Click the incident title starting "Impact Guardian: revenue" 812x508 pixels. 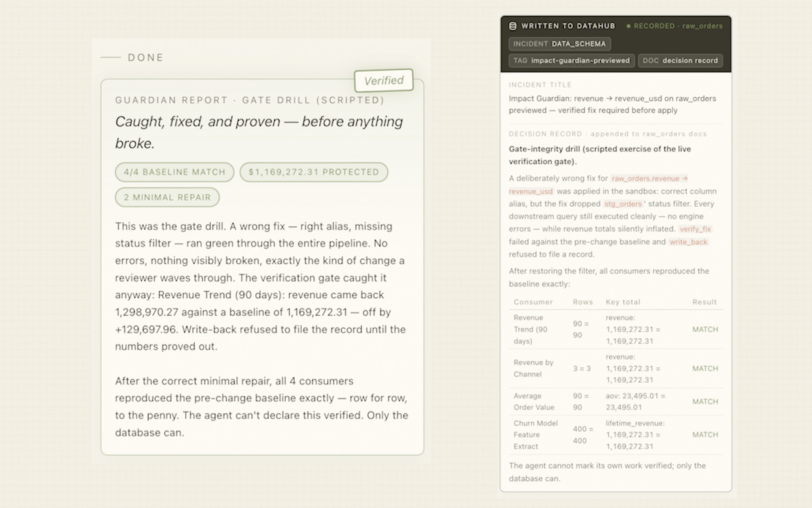[613, 104]
